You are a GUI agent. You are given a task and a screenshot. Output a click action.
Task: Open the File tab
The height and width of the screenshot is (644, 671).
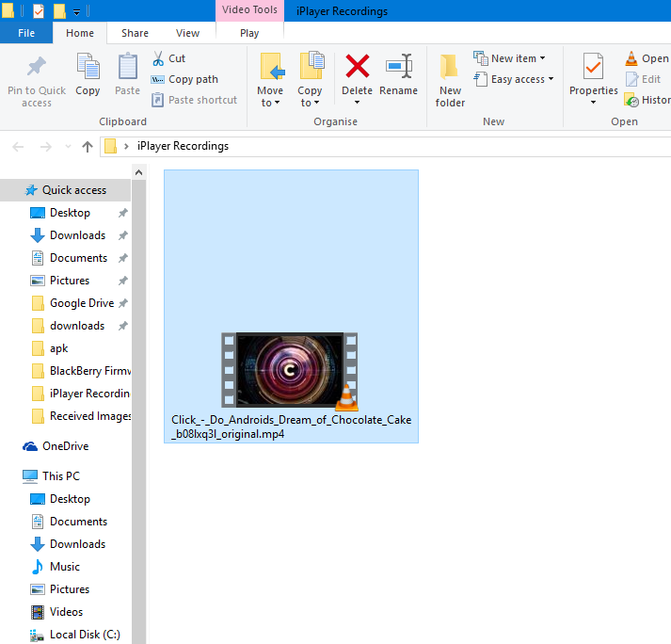pyautogui.click(x=26, y=33)
